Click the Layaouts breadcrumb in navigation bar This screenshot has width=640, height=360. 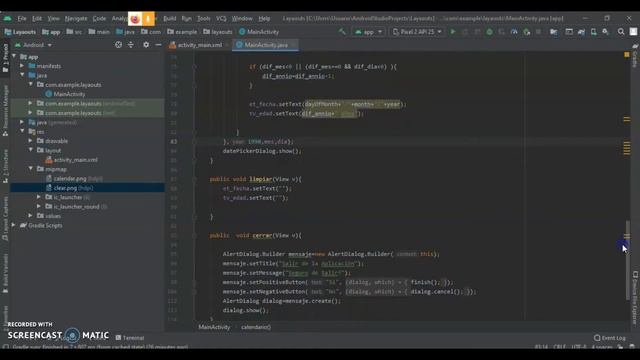pos(20,31)
